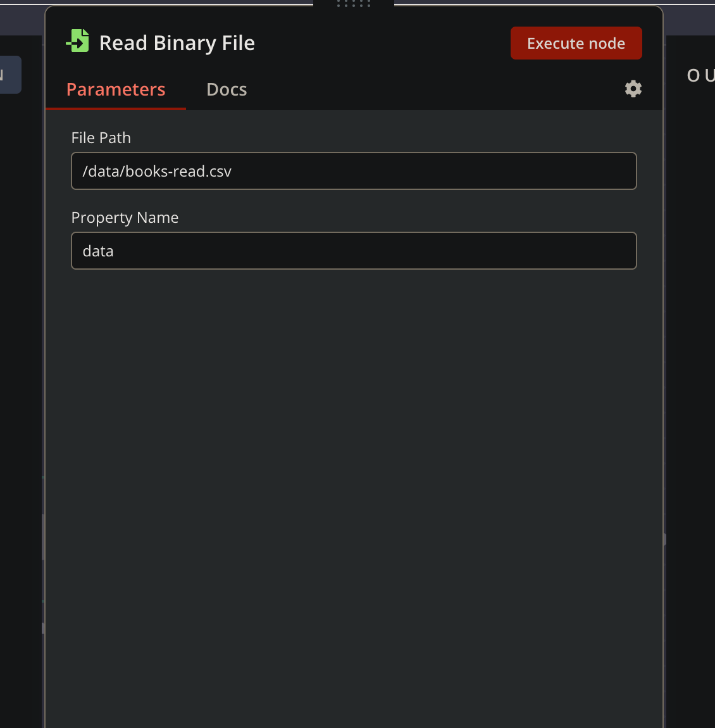
Task: Select the green file input icon beside the title
Action: pos(77,40)
